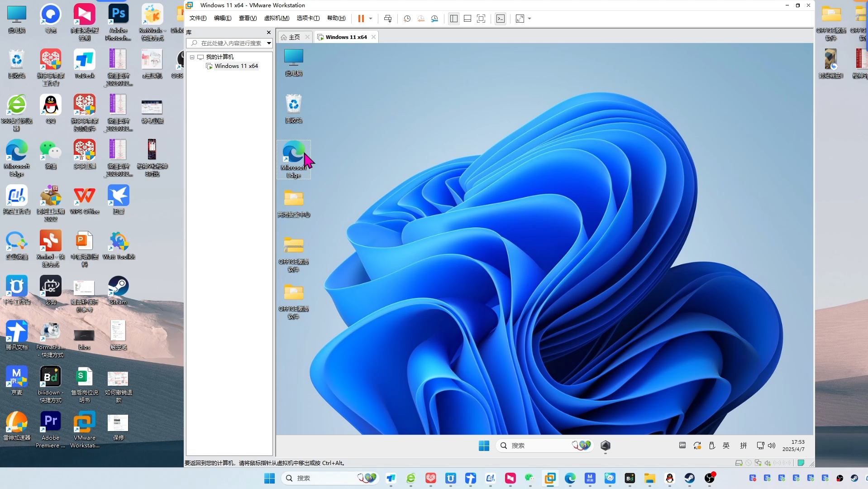Open the message log icon in VMware status bar
868x489 pixels.
tap(801, 463)
